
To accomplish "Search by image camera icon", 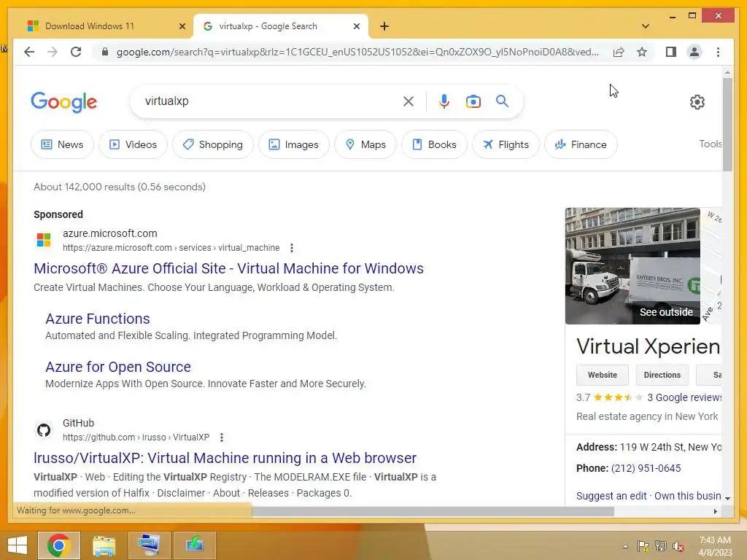I will [x=473, y=101].
